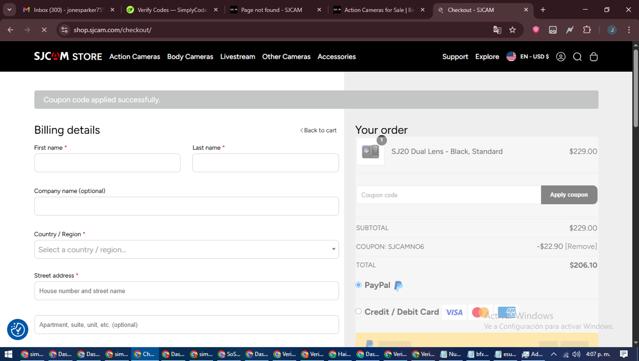Click Back to cart link
Image resolution: width=639 pixels, height=361 pixels.
[318, 130]
